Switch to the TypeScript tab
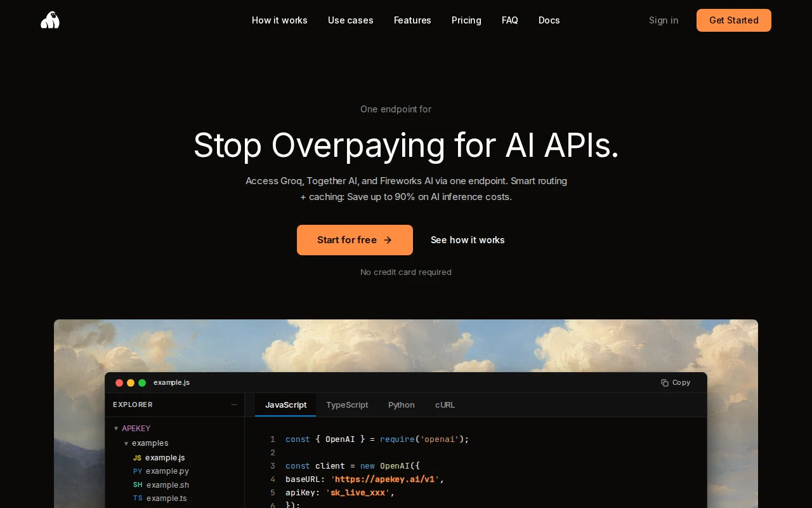812x508 pixels. coord(347,404)
